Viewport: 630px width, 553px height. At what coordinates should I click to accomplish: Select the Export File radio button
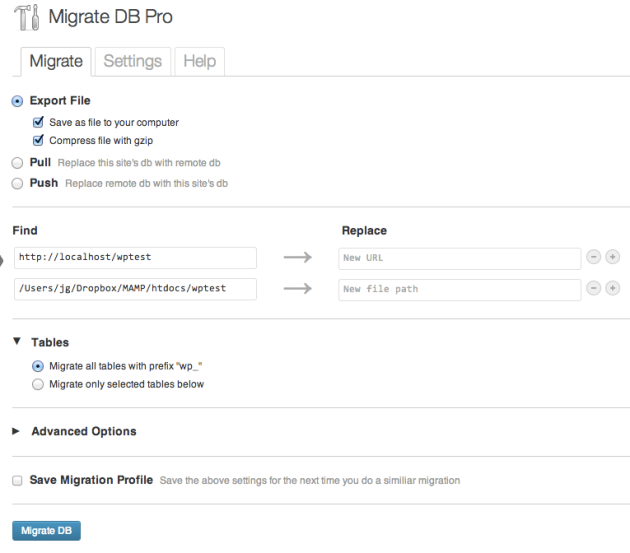[x=17, y=101]
